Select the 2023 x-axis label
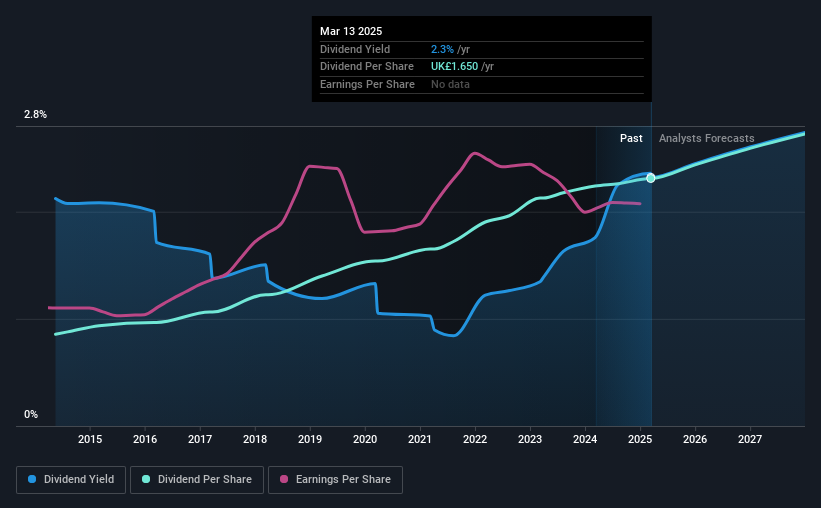Screen dimensions: 821x508 (530, 439)
